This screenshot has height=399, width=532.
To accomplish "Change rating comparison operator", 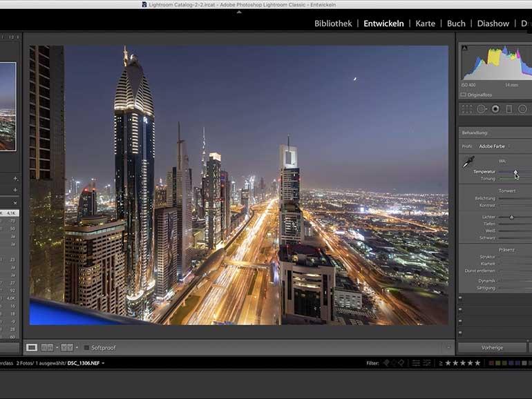I will coord(440,363).
